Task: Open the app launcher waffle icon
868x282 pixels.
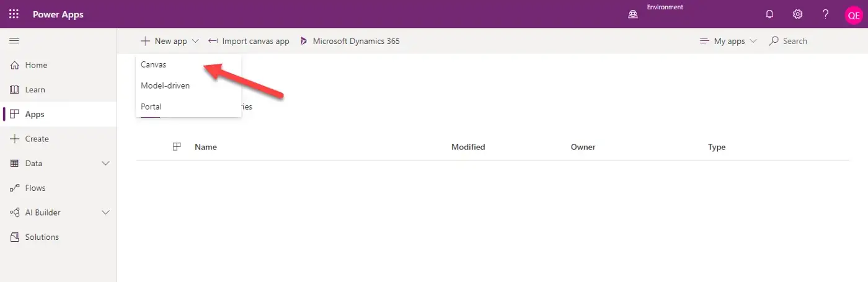Action: click(x=14, y=14)
